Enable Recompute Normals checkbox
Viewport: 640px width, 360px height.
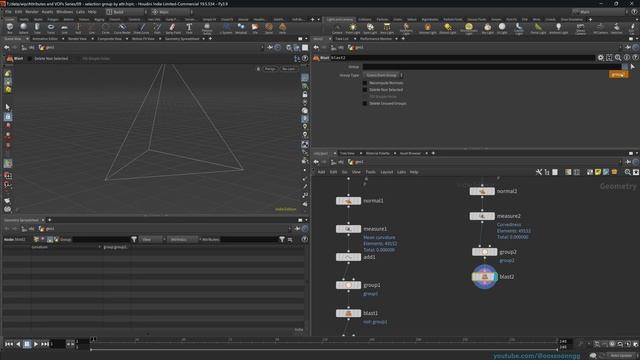(365, 83)
